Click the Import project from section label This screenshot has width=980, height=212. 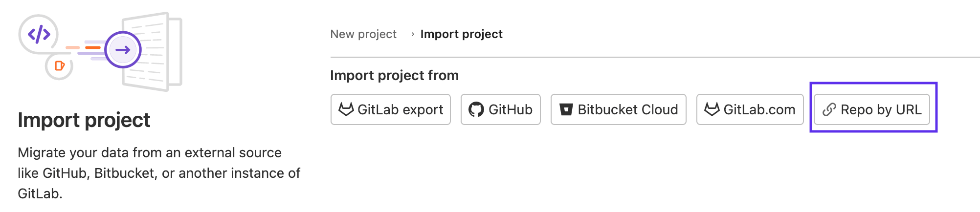(394, 75)
